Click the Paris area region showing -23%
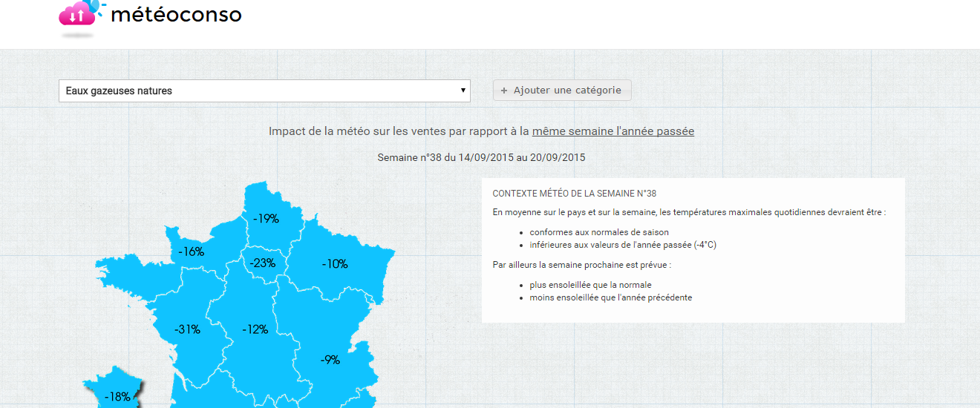 (x=263, y=263)
